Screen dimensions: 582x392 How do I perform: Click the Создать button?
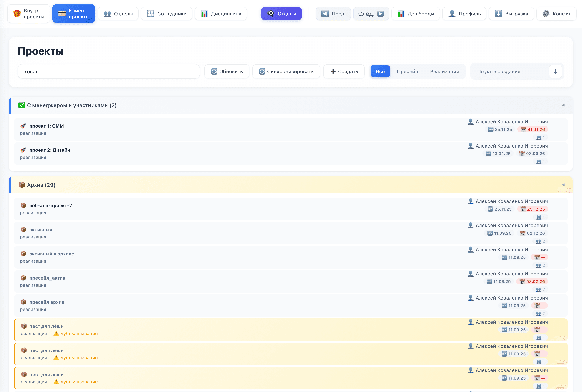pos(344,71)
